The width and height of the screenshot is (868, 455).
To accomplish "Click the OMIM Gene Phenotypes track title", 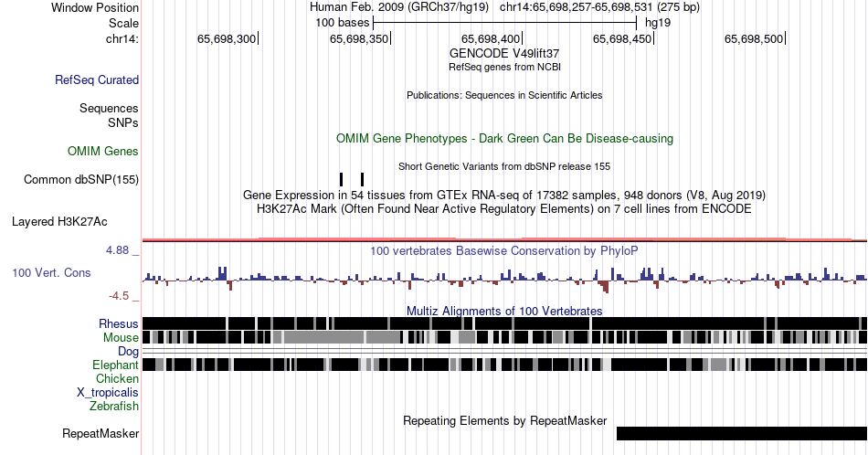I will point(504,138).
